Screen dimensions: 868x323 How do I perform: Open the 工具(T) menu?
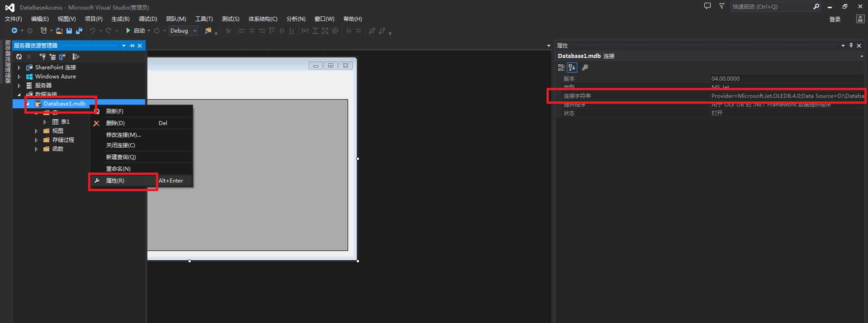pyautogui.click(x=204, y=19)
